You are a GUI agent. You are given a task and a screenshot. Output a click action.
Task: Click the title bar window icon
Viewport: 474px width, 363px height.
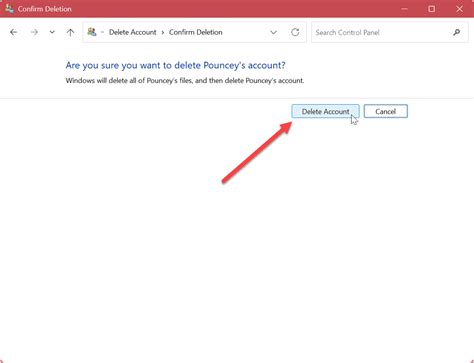pos(9,9)
